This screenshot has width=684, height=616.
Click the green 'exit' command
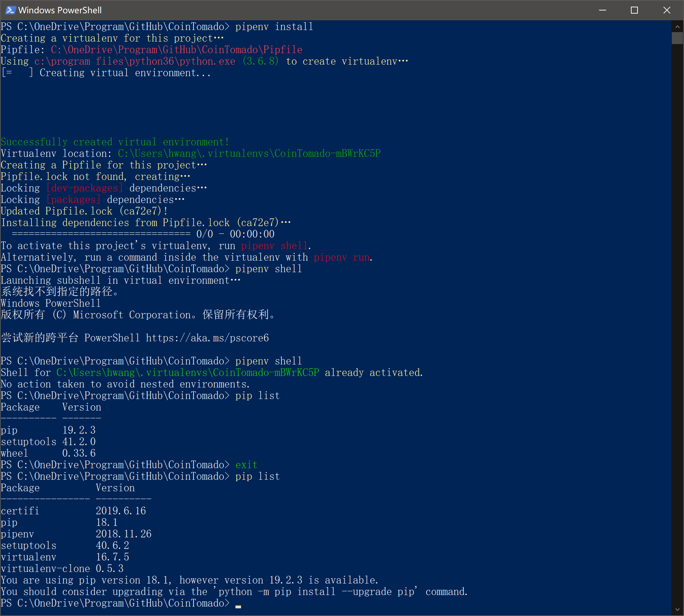tap(246, 465)
